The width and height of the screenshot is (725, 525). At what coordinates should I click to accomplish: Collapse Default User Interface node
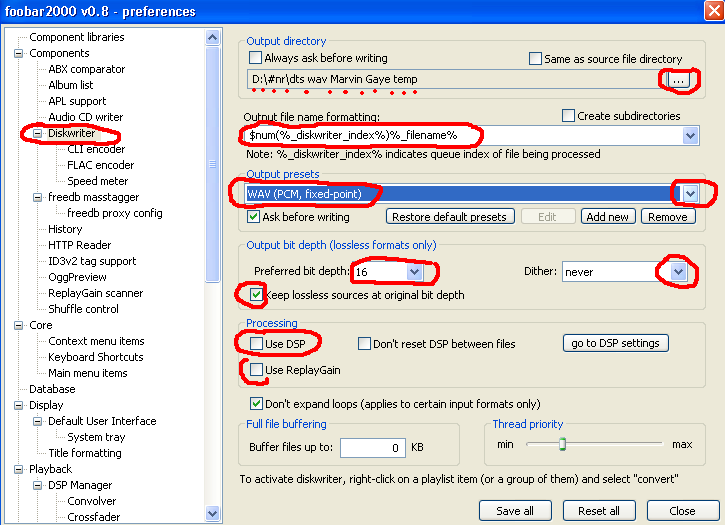click(x=37, y=421)
